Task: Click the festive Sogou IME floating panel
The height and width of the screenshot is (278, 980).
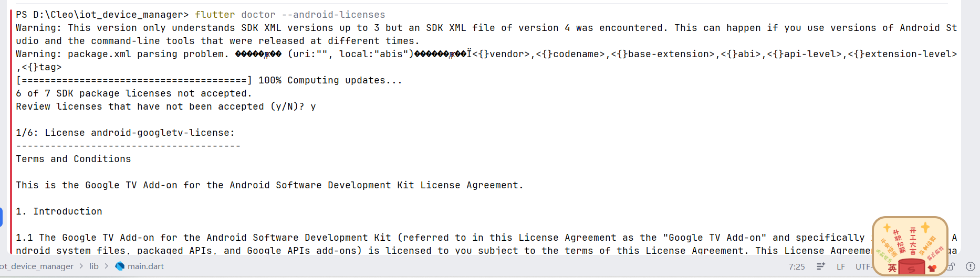Action: tap(910, 245)
